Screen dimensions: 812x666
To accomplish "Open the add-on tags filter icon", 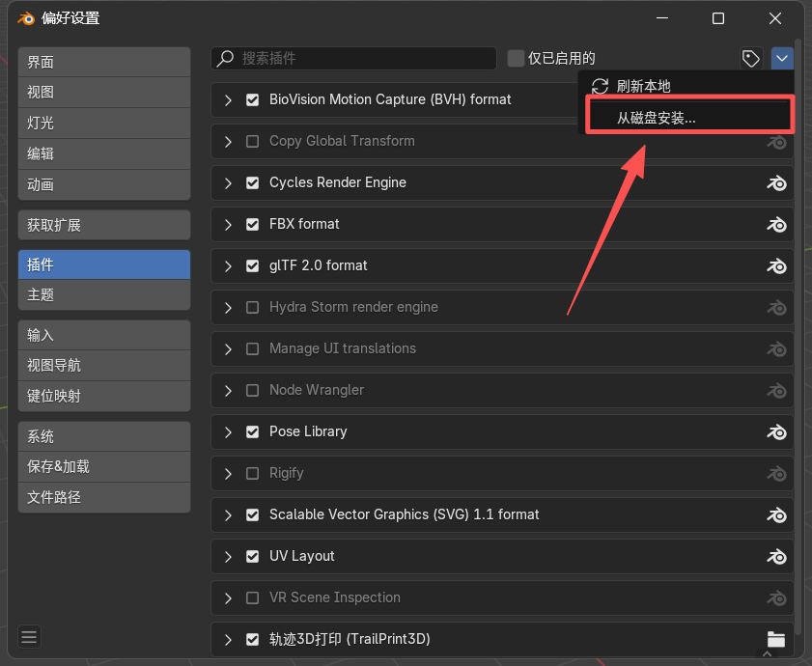I will pyautogui.click(x=751, y=59).
